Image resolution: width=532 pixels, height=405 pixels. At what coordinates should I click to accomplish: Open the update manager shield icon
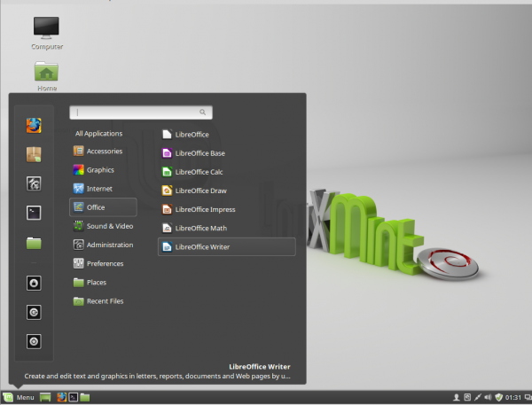click(498, 397)
